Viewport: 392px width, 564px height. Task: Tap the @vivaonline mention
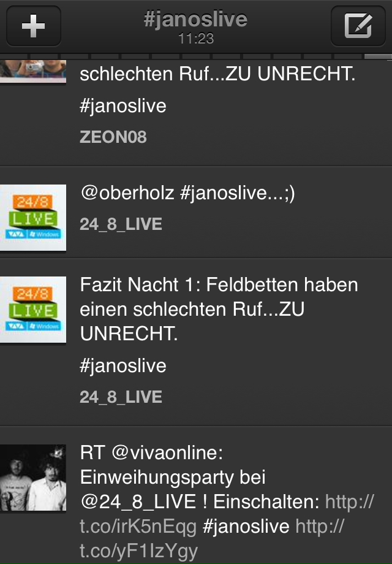pyautogui.click(x=167, y=452)
